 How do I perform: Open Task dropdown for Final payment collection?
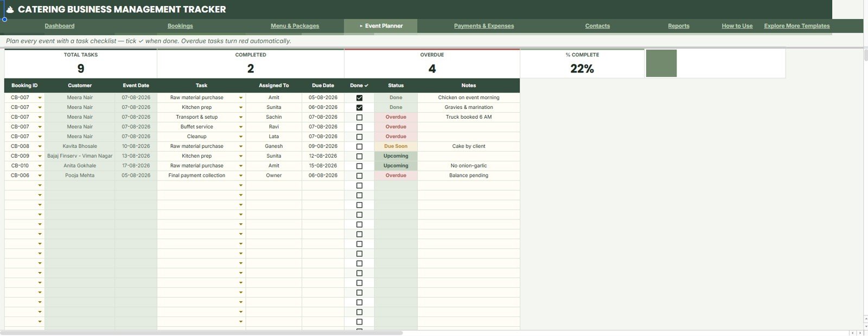[x=241, y=176]
